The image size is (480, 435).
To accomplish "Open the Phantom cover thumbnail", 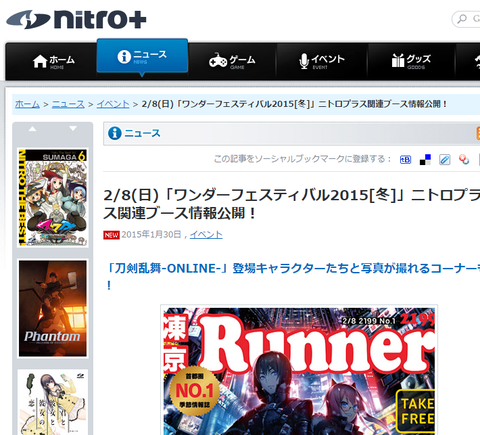I will point(53,308).
